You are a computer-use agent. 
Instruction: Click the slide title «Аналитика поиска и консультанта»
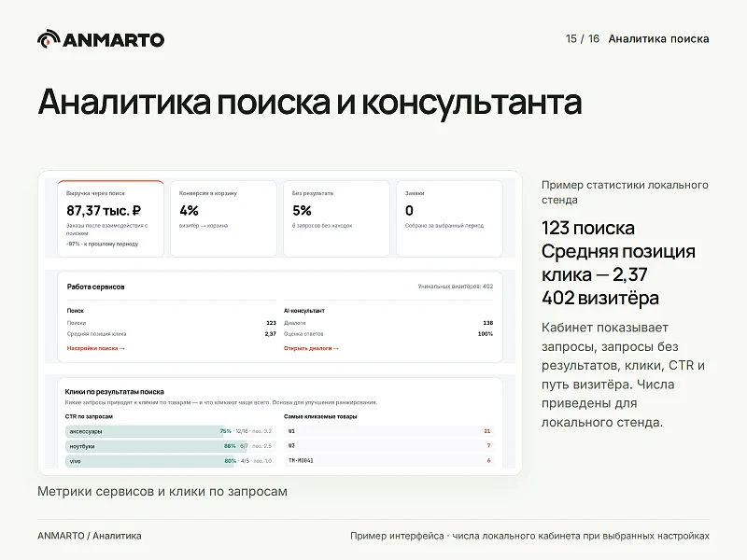310,102
